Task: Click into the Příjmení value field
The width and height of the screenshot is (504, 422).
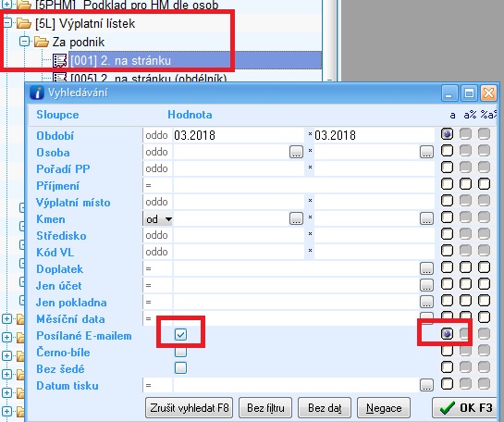Action: point(303,185)
